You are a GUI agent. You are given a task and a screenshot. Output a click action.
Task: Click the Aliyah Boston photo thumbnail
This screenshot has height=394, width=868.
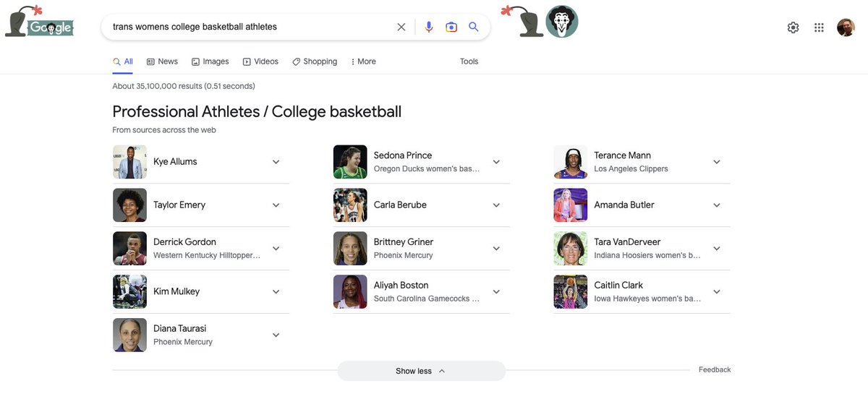(x=350, y=292)
